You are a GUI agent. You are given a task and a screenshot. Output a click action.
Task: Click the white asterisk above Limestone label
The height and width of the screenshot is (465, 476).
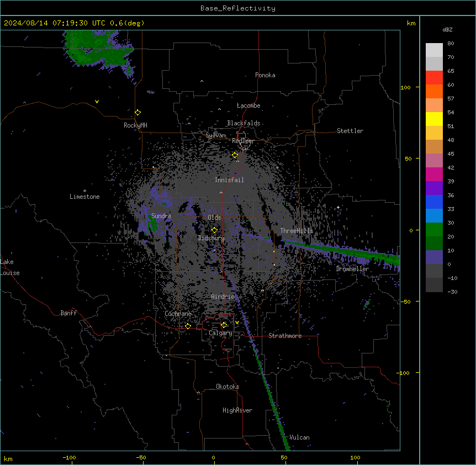84,191
